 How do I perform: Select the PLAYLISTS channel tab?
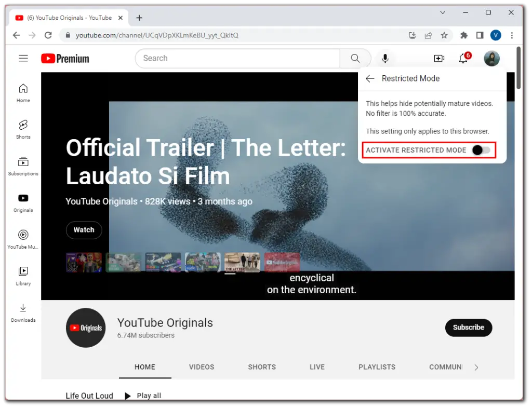(x=377, y=367)
